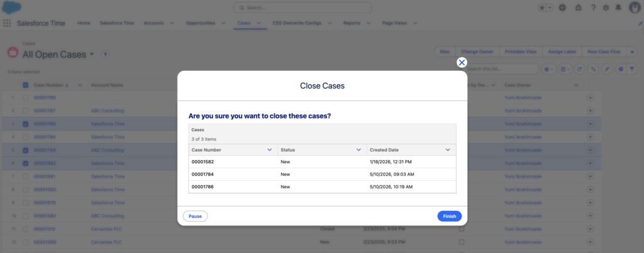Select the checkbox for case 00001790
The image size is (644, 253).
click(x=25, y=97)
